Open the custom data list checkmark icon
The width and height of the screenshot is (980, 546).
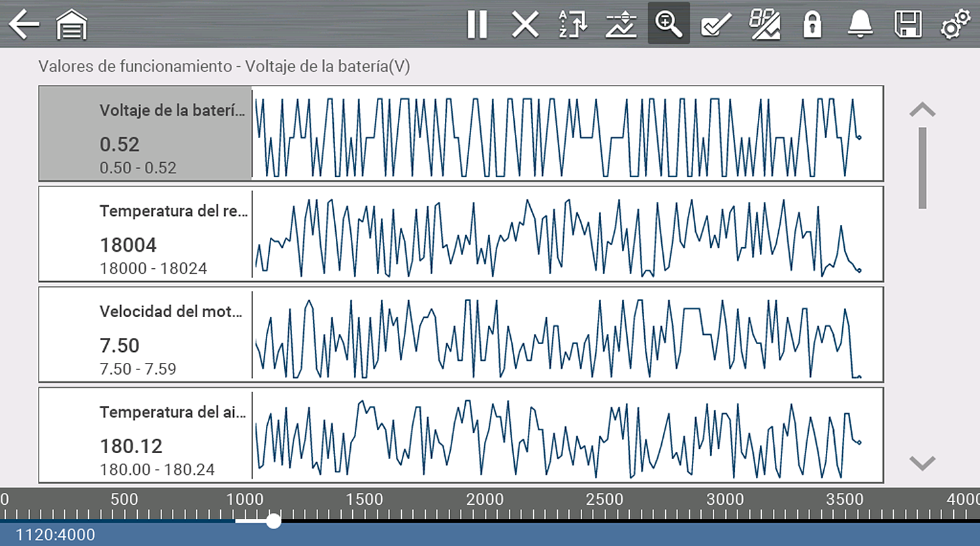[x=716, y=25]
